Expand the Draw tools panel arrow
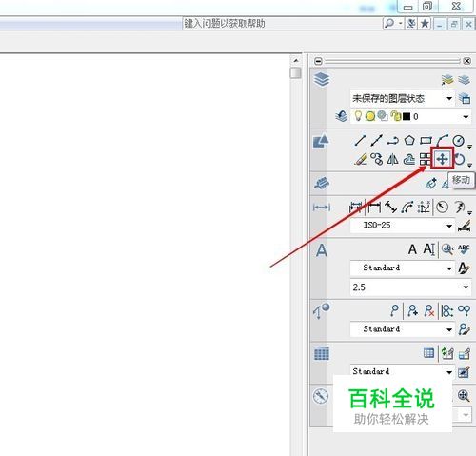Screen dimensions: 476x456 pyautogui.click(x=469, y=147)
